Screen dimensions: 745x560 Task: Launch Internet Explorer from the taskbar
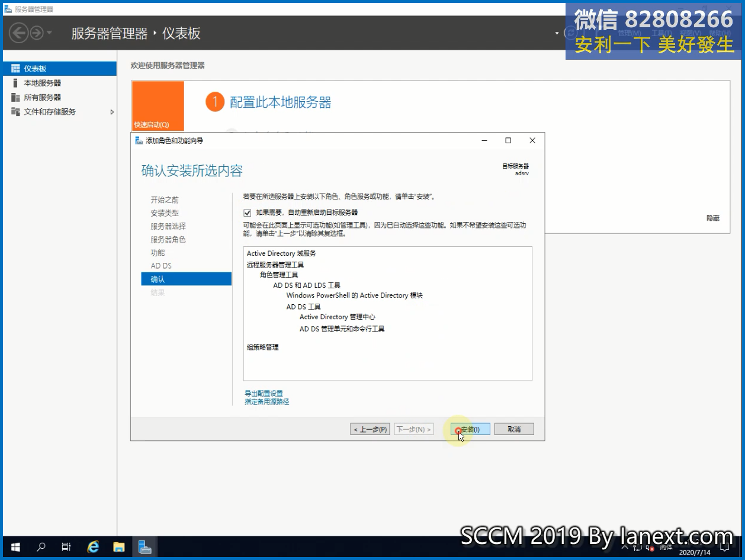93,547
